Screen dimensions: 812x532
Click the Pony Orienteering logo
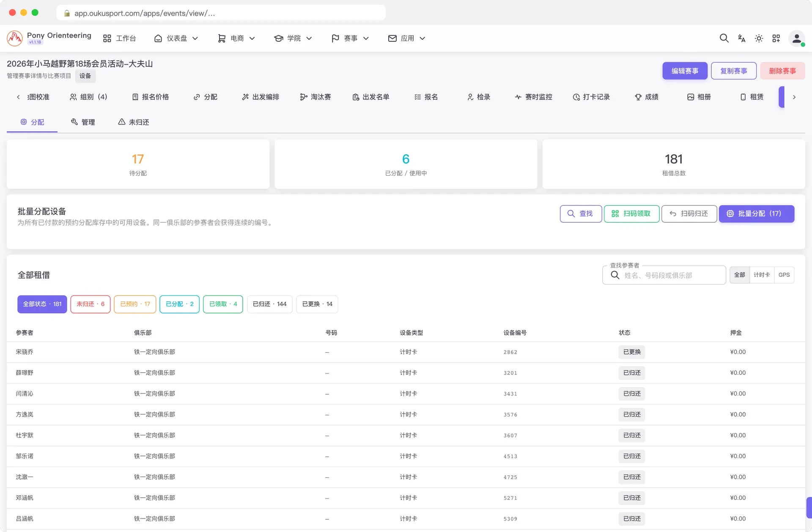tap(15, 38)
